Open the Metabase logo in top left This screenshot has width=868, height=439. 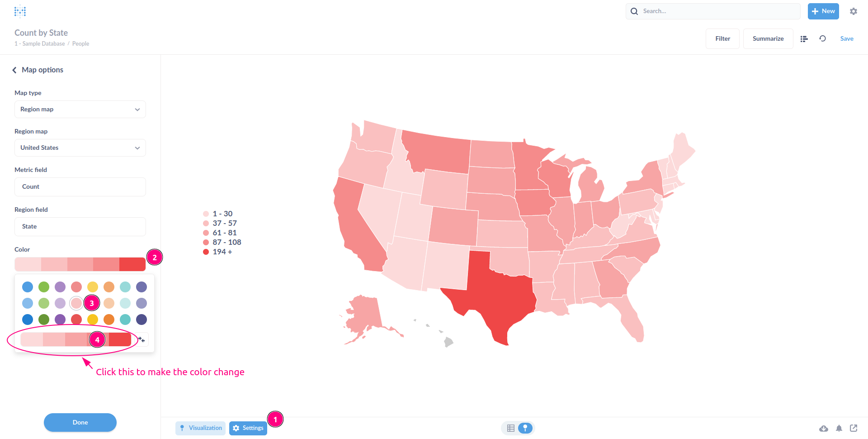[20, 11]
